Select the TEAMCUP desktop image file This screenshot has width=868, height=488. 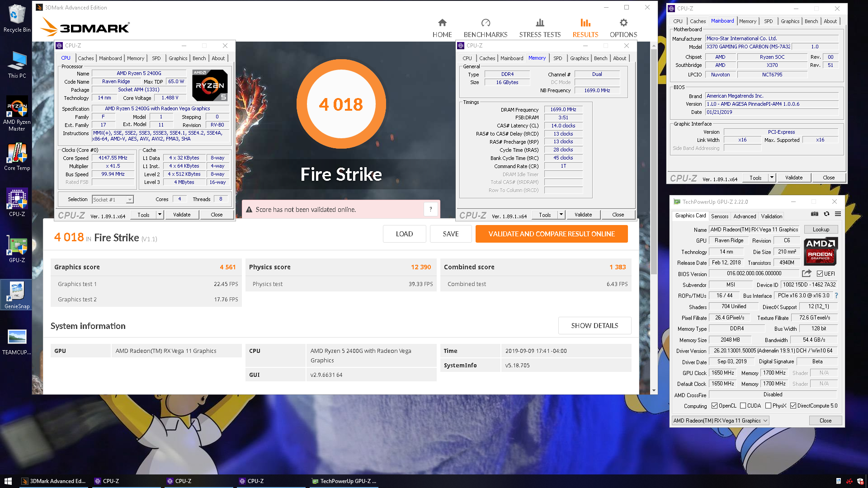click(17, 342)
